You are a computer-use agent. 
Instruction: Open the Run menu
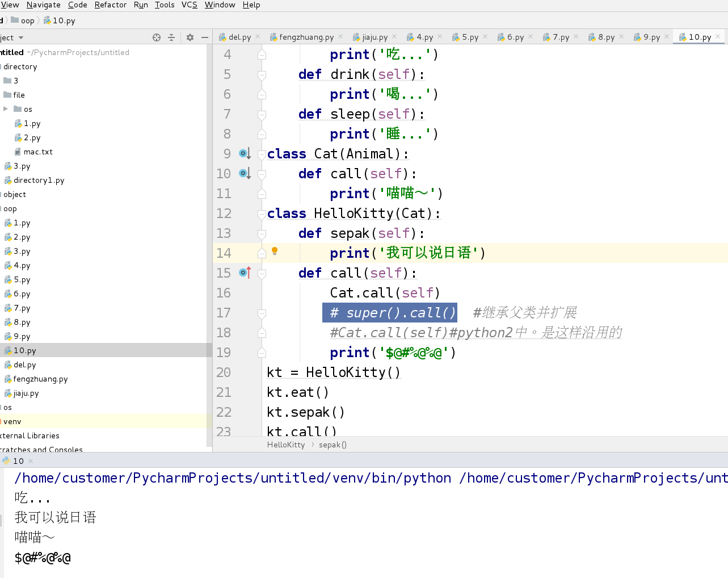click(x=141, y=5)
